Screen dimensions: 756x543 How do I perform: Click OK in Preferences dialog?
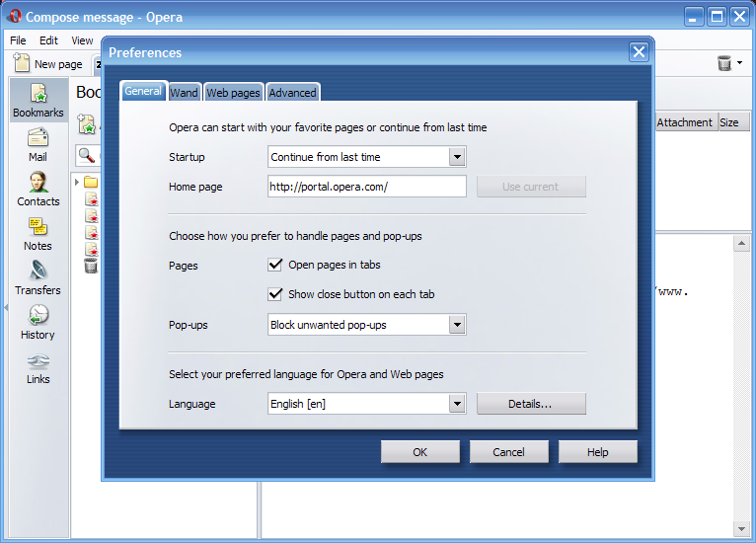[x=420, y=452]
